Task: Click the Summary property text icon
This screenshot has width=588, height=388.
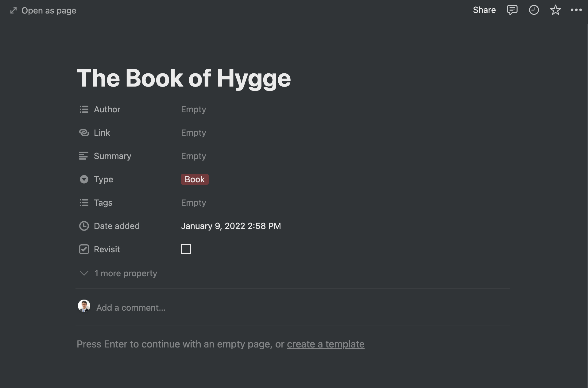Action: pyautogui.click(x=83, y=156)
